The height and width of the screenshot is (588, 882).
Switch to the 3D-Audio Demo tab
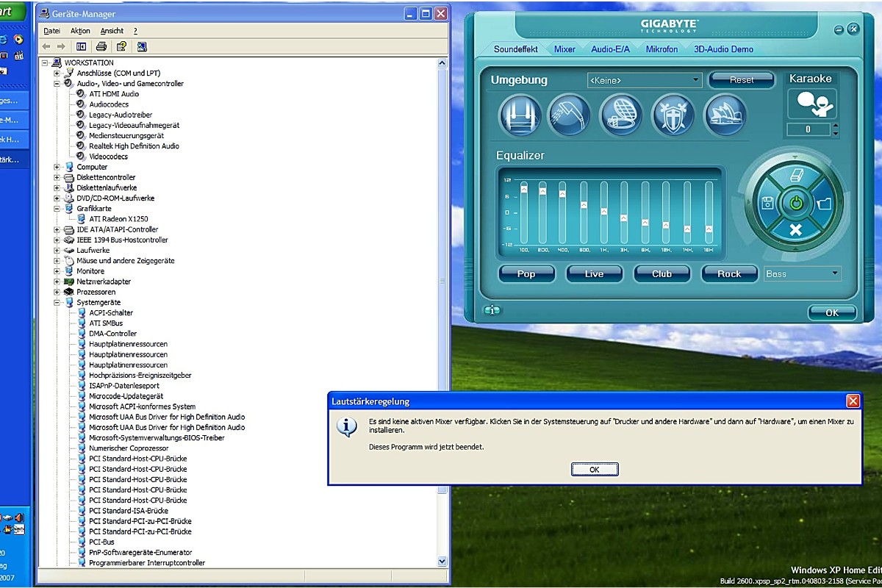tap(724, 49)
